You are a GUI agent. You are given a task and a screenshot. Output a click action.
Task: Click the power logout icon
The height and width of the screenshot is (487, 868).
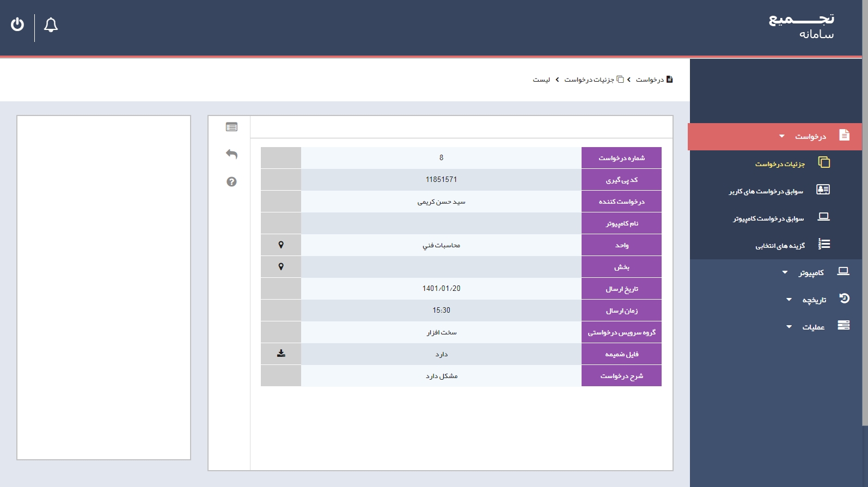click(17, 25)
